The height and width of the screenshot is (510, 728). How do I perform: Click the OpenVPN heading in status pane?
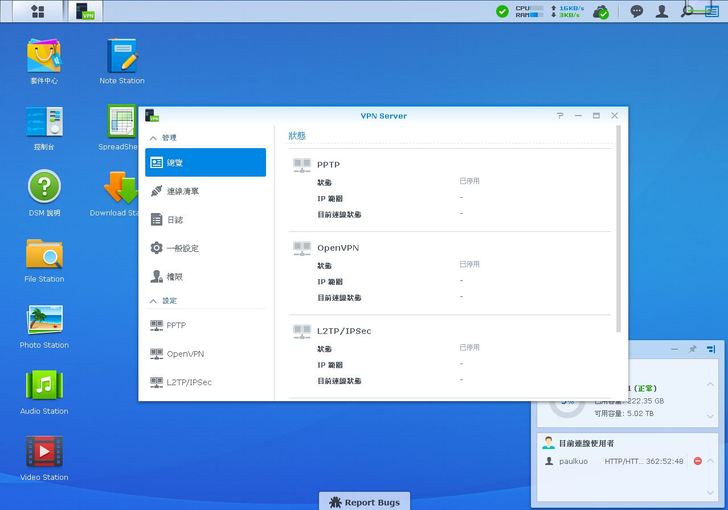coord(338,248)
